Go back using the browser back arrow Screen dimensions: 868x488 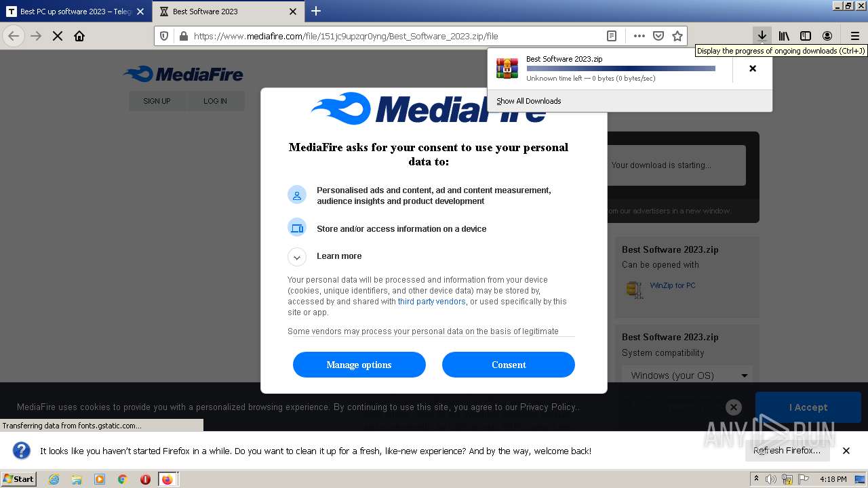[x=14, y=36]
